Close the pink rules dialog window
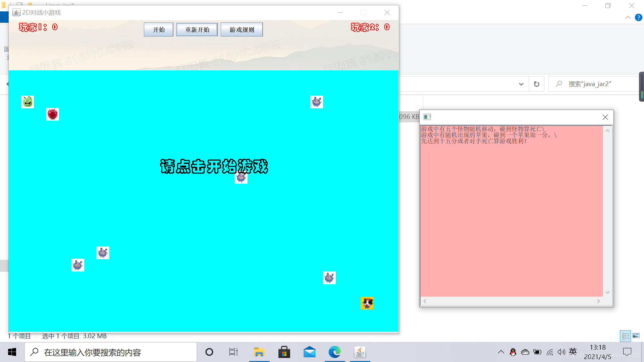 pyautogui.click(x=605, y=117)
